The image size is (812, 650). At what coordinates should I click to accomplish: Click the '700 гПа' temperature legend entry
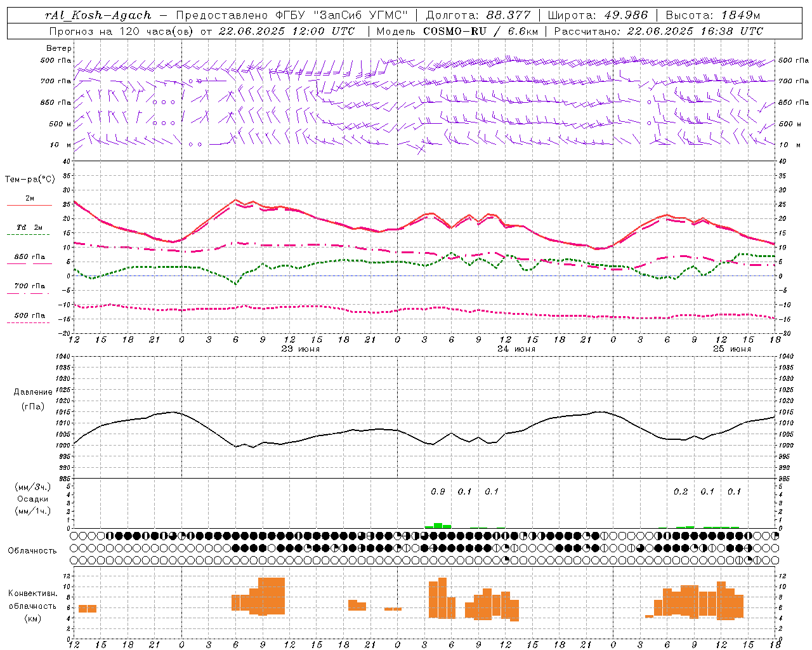click(x=29, y=286)
